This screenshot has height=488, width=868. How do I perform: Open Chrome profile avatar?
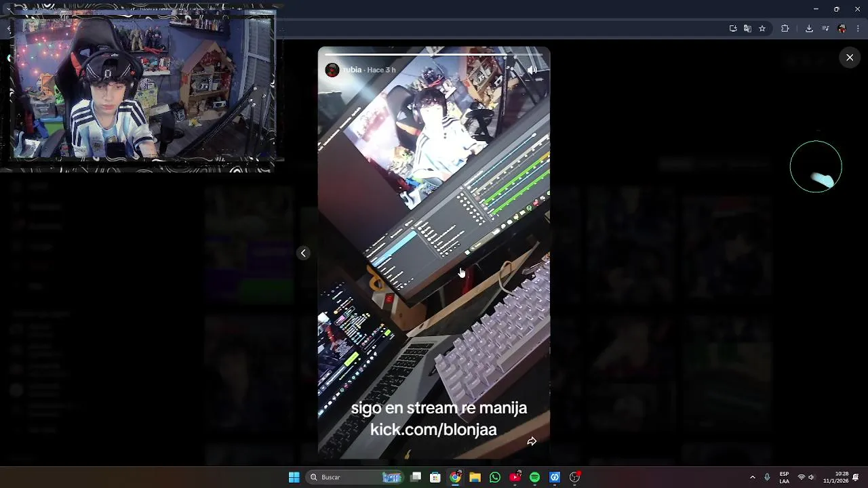[842, 28]
